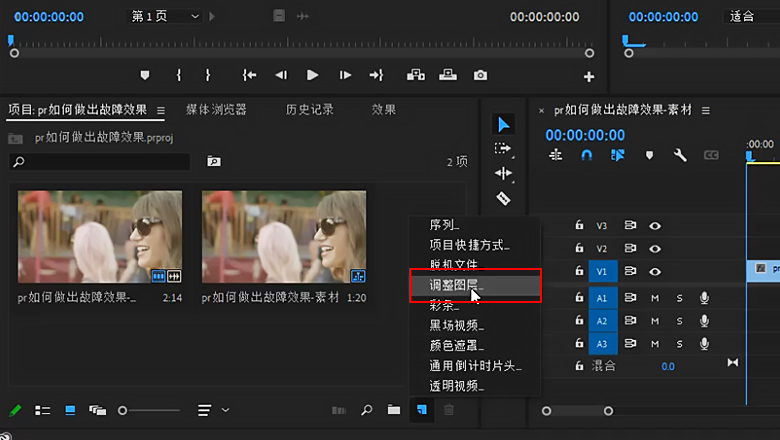Expand the sort icons dropdown arrow

tap(225, 410)
